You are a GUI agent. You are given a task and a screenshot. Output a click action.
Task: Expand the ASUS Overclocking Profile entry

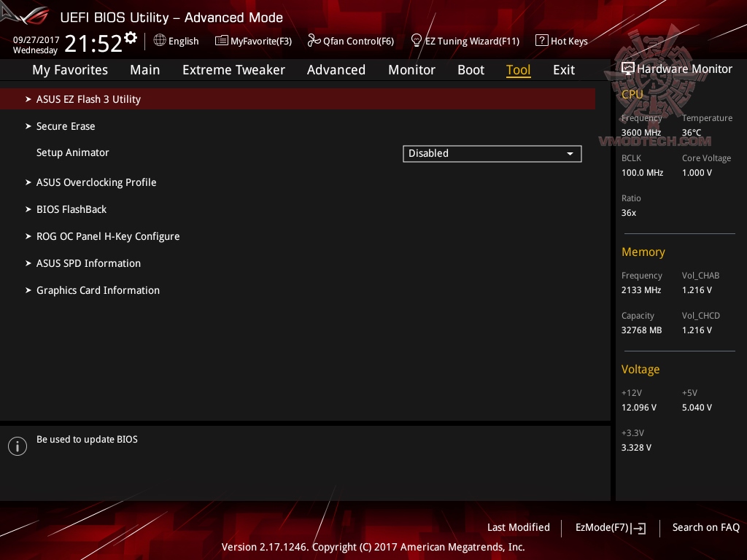pyautogui.click(x=96, y=182)
